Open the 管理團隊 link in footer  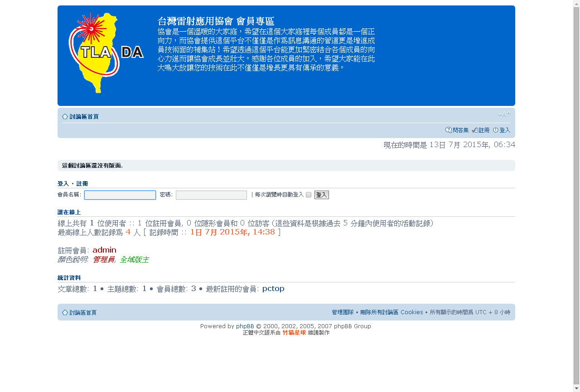[343, 312]
